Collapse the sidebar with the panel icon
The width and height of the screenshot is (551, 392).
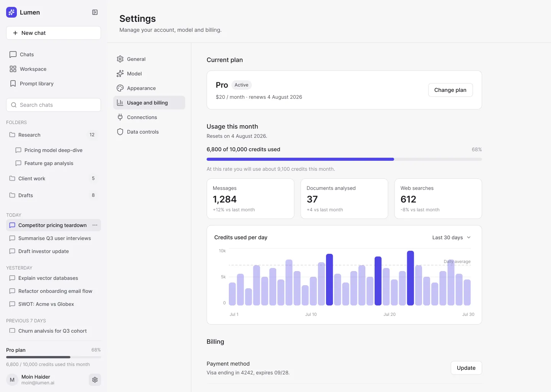(x=95, y=12)
